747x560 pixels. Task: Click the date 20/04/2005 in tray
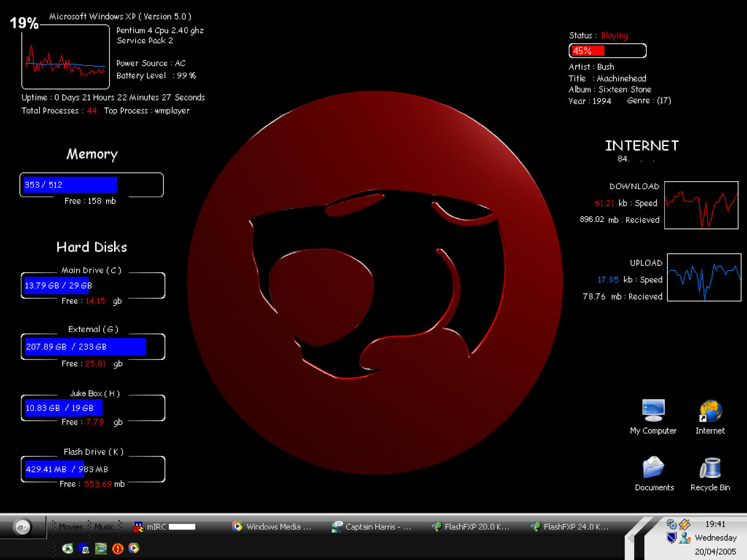715,552
